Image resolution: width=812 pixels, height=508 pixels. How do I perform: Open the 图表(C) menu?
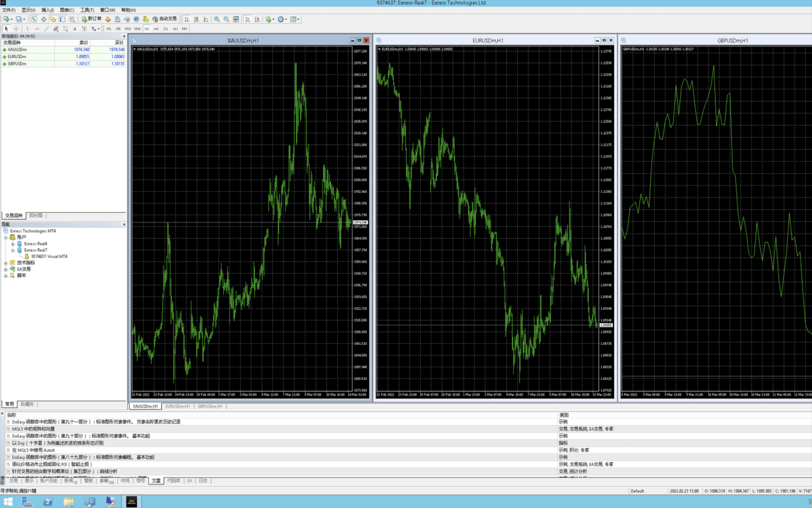(x=66, y=10)
